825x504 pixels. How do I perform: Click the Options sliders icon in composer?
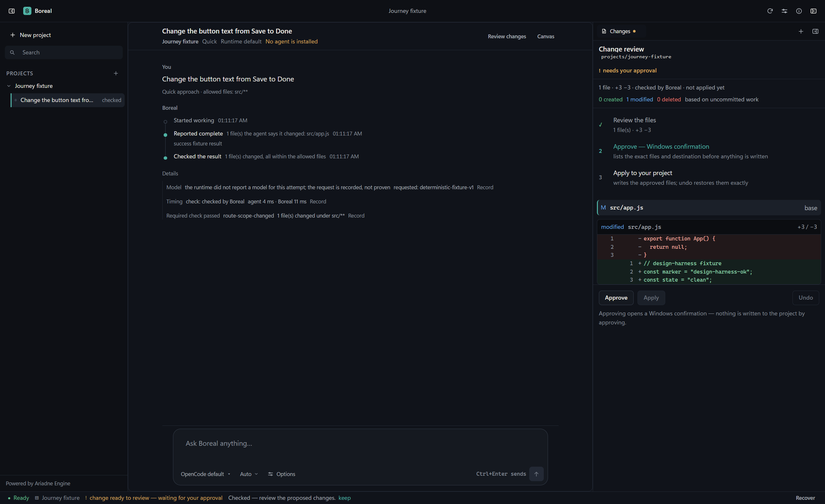[271, 474]
